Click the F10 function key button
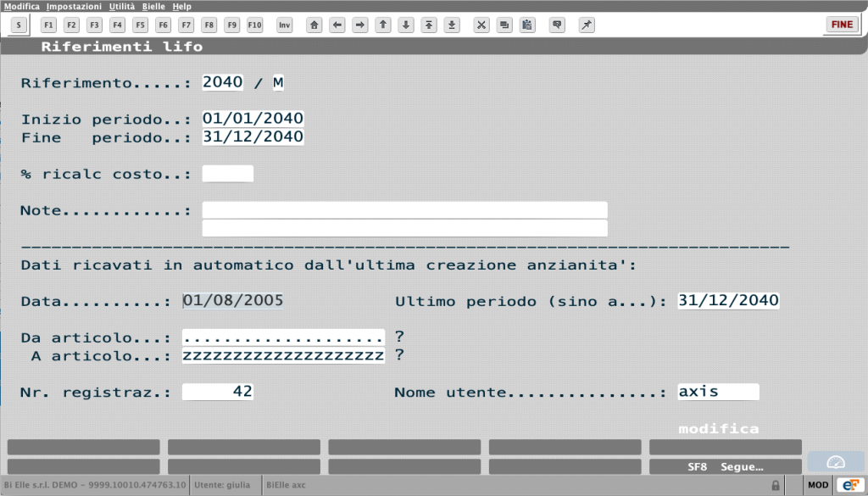868x496 pixels. tap(254, 25)
